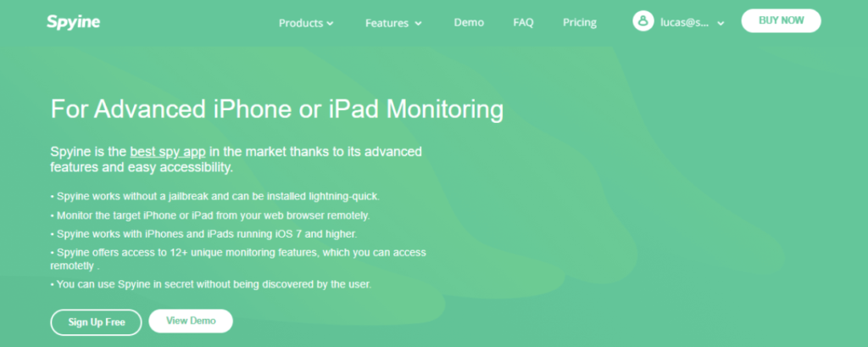Click the 'For Advanced iPhone or iPad Monitoring' heading
The width and height of the screenshot is (868, 347).
[x=277, y=109]
